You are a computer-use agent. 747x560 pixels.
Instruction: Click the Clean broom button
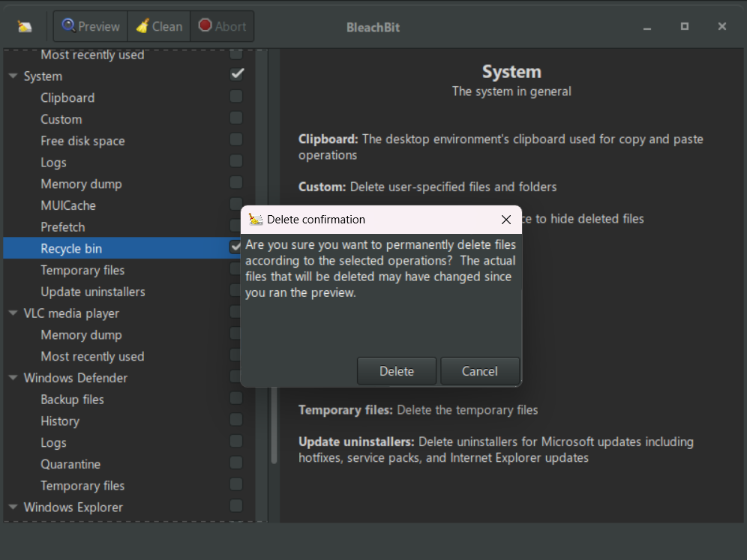pyautogui.click(x=159, y=26)
